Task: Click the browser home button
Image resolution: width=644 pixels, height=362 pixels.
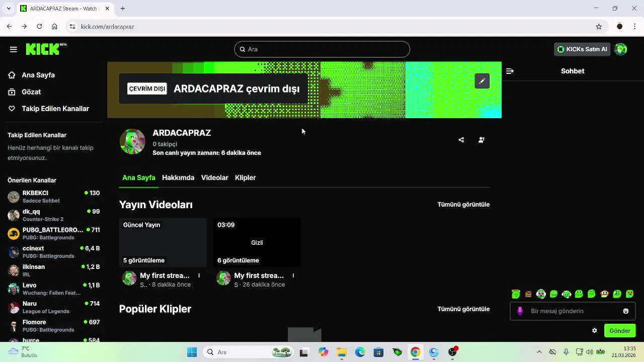Action: (x=54, y=27)
